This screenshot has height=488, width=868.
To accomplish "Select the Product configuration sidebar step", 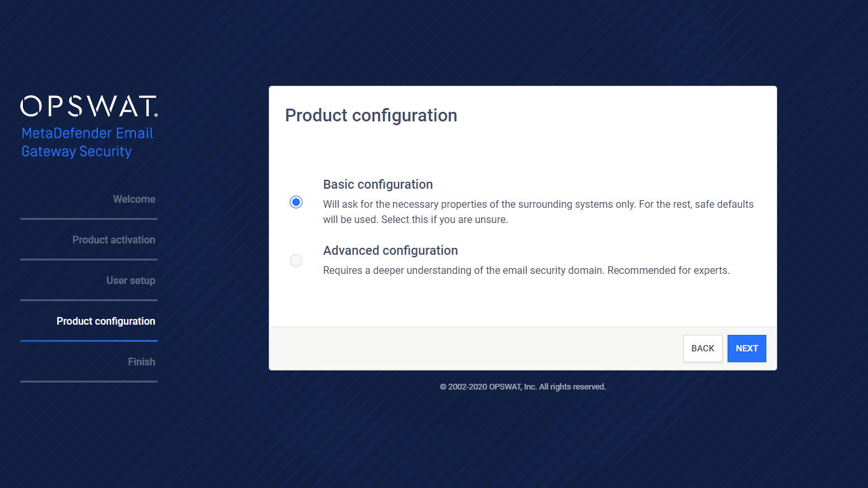I will coord(106,321).
